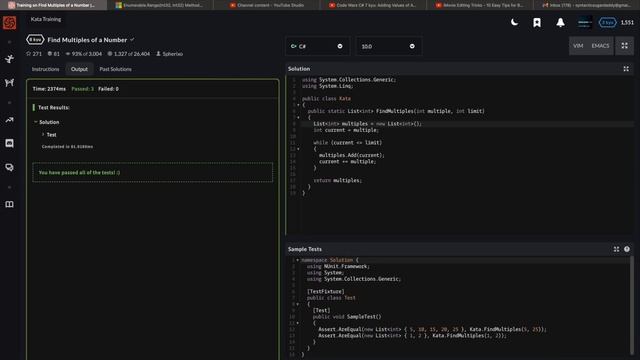640x360 pixels.
Task: Switch to the Enumerable.Range browser tab
Action: [x=160, y=5]
